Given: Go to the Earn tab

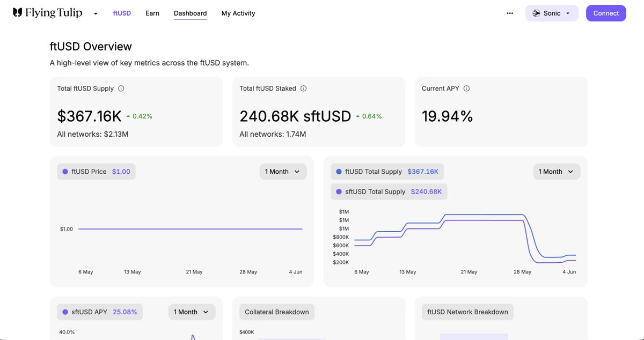Looking at the screenshot, I should click(152, 13).
